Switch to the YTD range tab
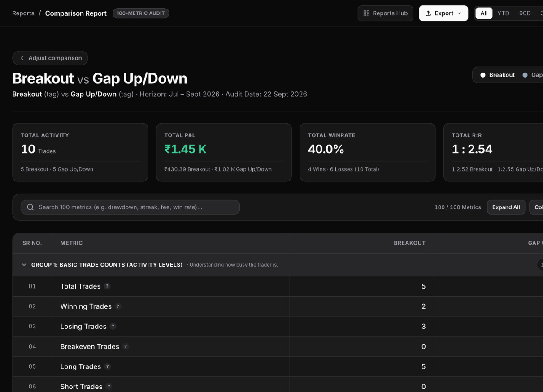This screenshot has width=543, height=392. 503,13
